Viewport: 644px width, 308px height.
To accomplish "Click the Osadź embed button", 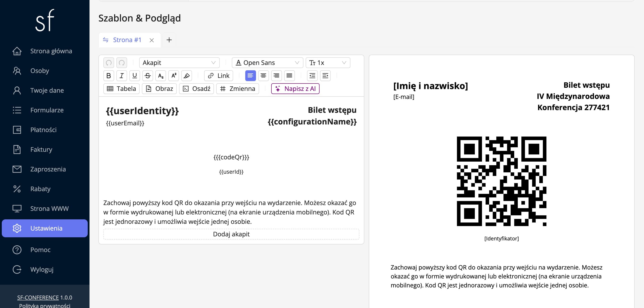I will coord(196,88).
